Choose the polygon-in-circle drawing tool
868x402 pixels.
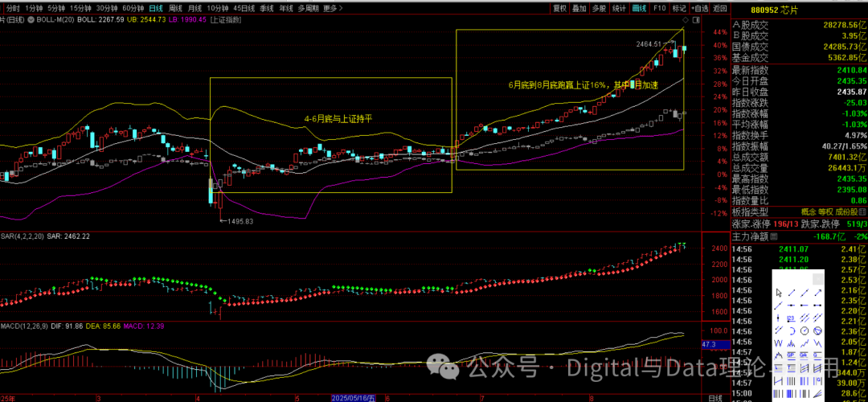817,330
